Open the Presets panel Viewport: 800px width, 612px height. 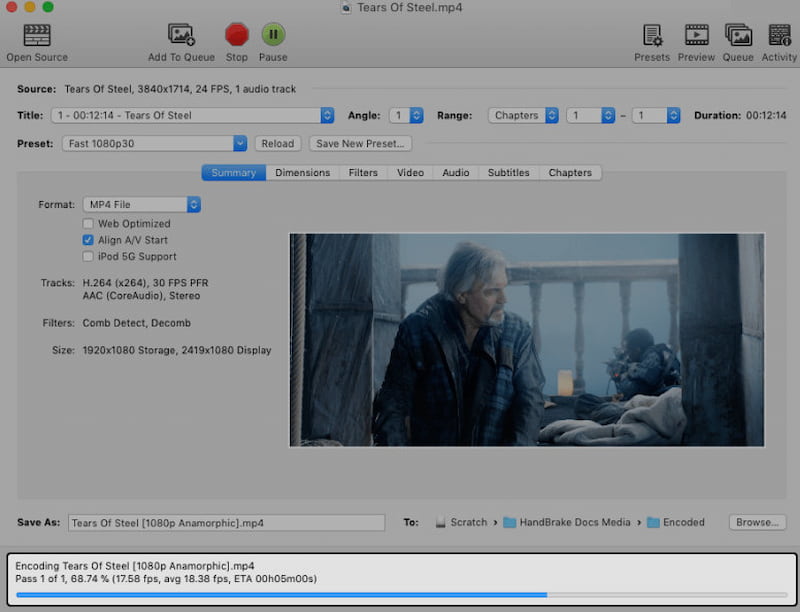pyautogui.click(x=652, y=35)
